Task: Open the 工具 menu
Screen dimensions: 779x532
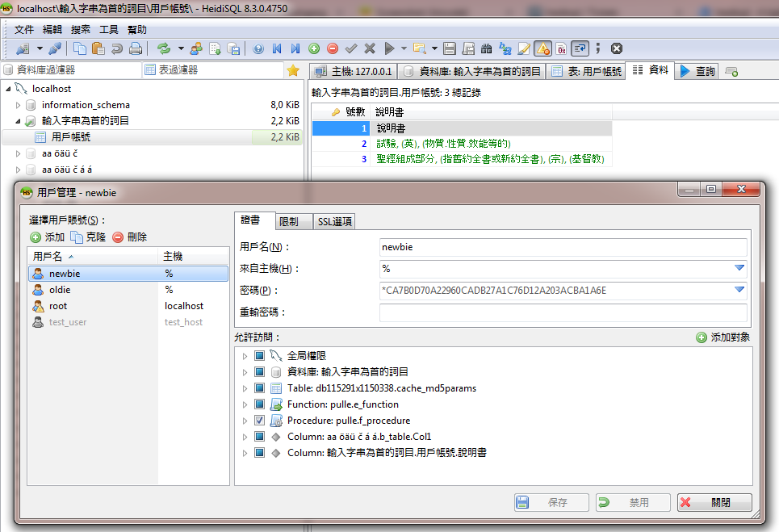Action: pos(109,30)
